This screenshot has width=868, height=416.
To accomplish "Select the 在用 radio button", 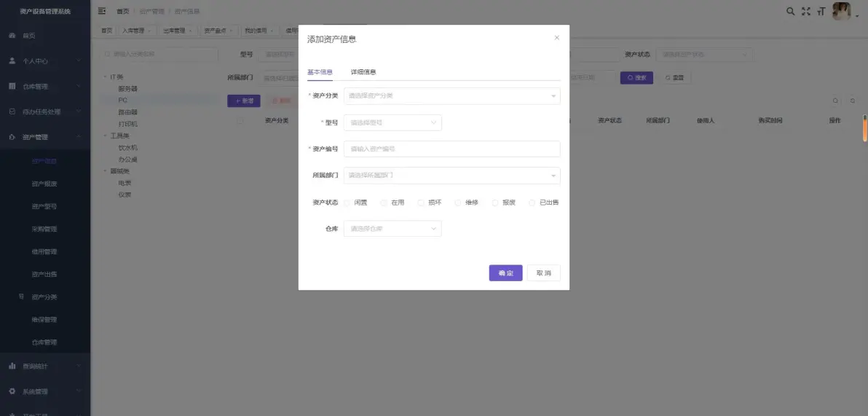I will click(384, 203).
